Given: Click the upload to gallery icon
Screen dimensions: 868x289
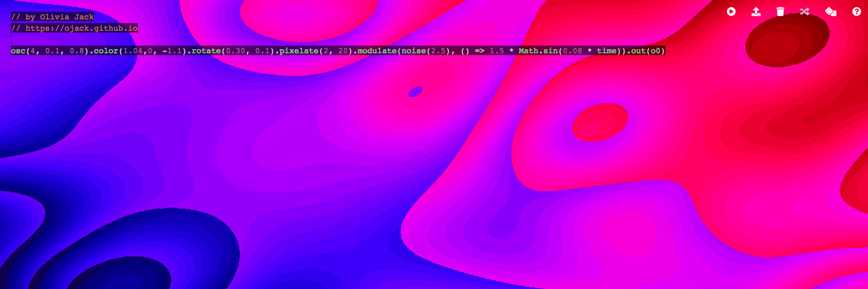Looking at the screenshot, I should point(756,12).
